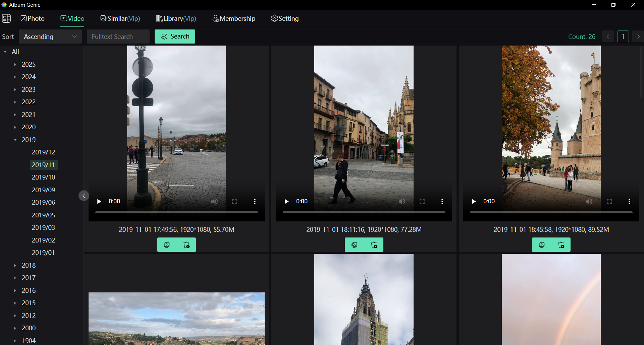
Task: Expand the 2018 year in sidebar
Action: coord(15,265)
